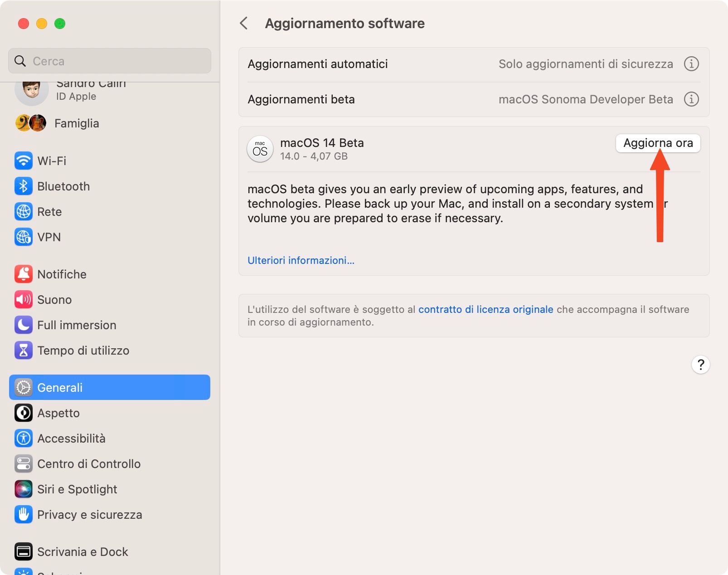The width and height of the screenshot is (728, 575).
Task: Open the Famiglia avatars icon
Action: pos(31,123)
